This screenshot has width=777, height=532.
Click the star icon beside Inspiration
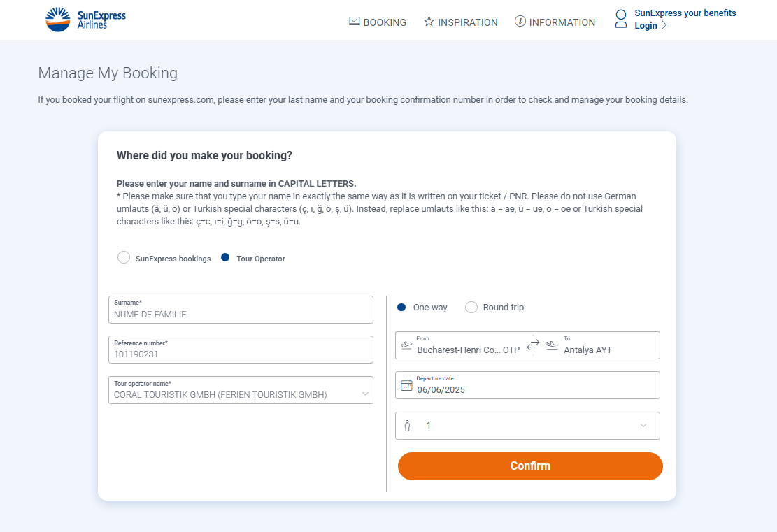pos(429,21)
